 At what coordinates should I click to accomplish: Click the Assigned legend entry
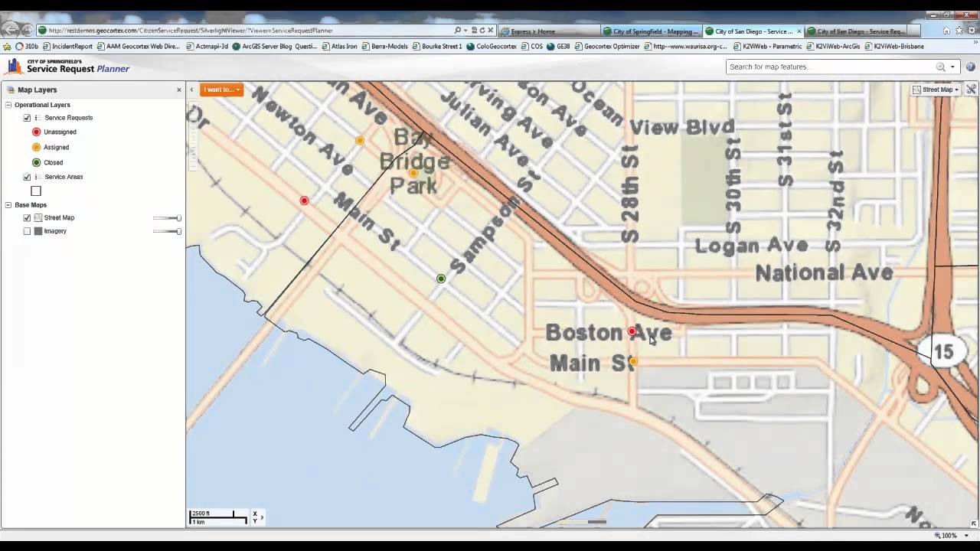coord(51,147)
